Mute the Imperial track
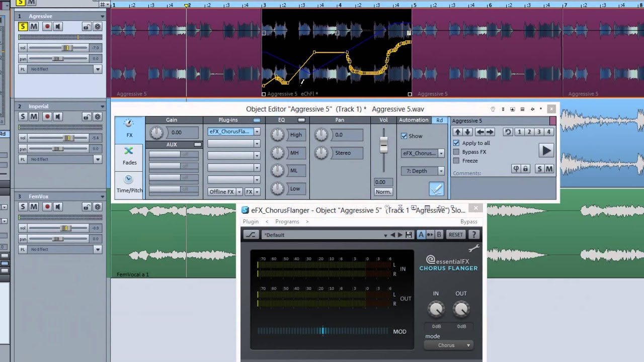This screenshot has height=362, width=644. tap(34, 117)
